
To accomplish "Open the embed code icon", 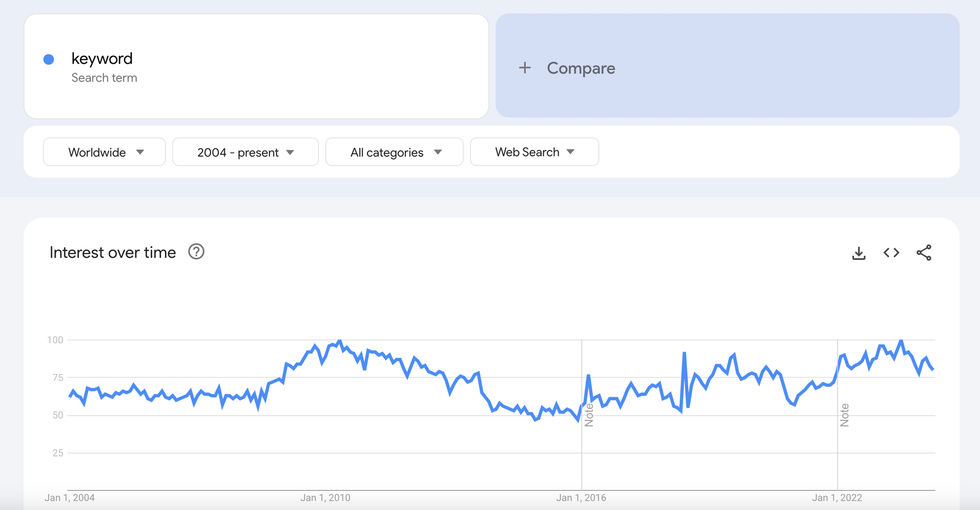I will (x=892, y=253).
